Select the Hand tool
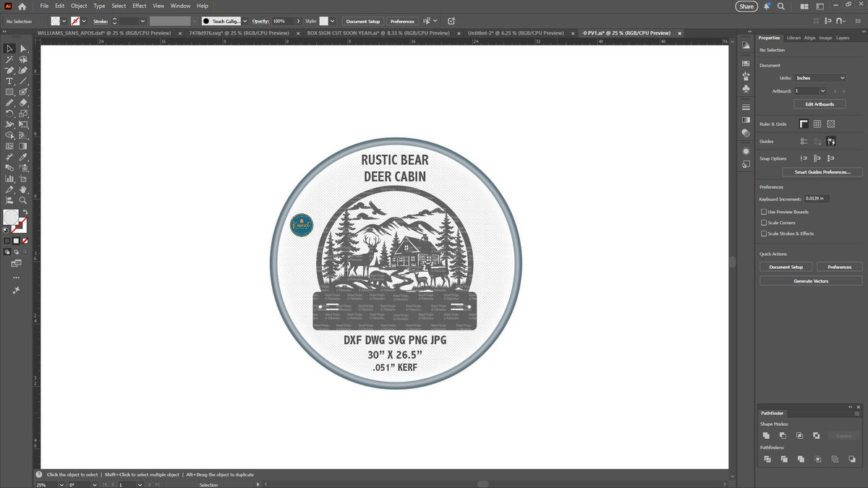 click(23, 189)
